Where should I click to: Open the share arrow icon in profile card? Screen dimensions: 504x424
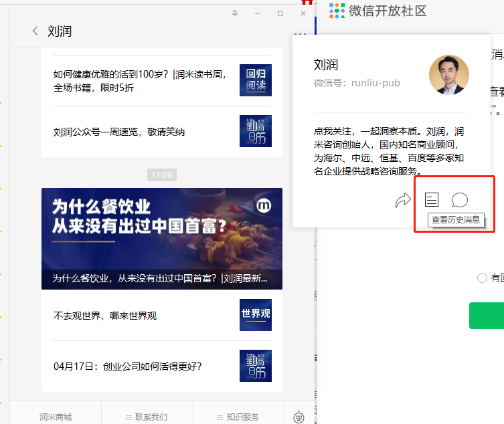403,200
